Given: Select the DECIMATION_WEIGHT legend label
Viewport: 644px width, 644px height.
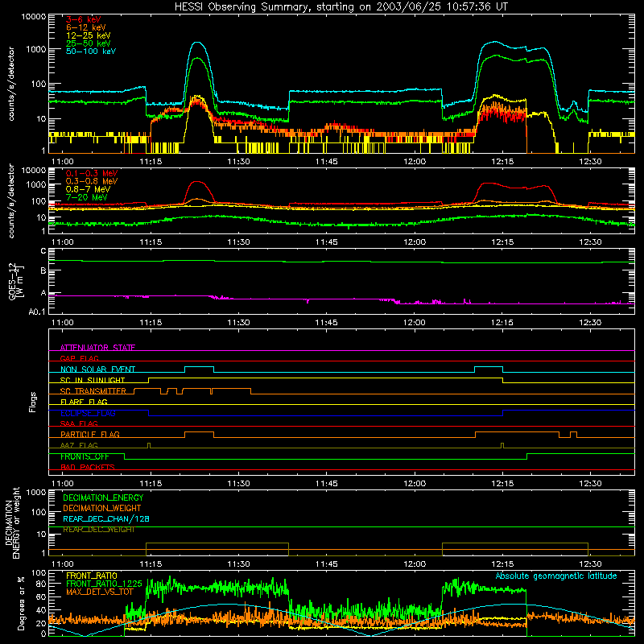Looking at the screenshot, I should tap(102, 508).
